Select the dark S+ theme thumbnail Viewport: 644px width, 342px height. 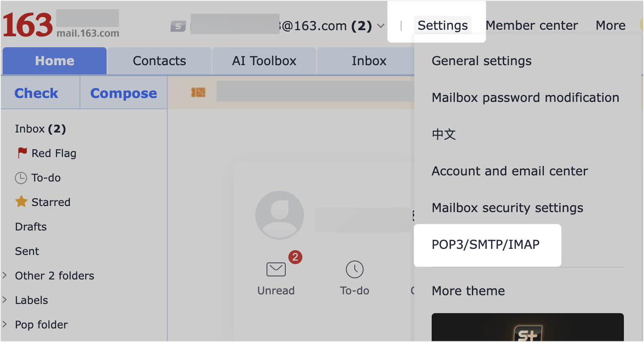pos(528,327)
